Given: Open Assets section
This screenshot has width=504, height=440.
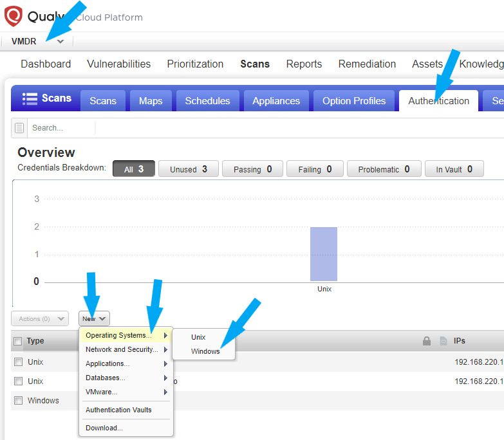Looking at the screenshot, I should tap(427, 64).
